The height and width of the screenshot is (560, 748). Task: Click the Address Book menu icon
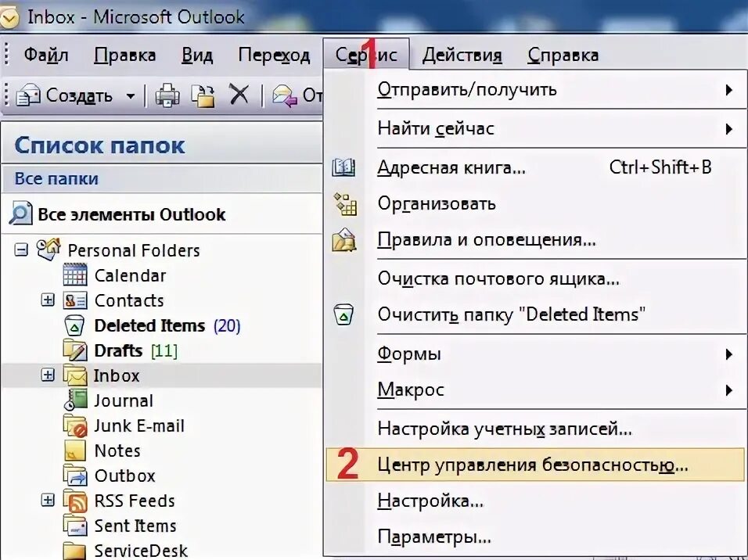tap(344, 168)
